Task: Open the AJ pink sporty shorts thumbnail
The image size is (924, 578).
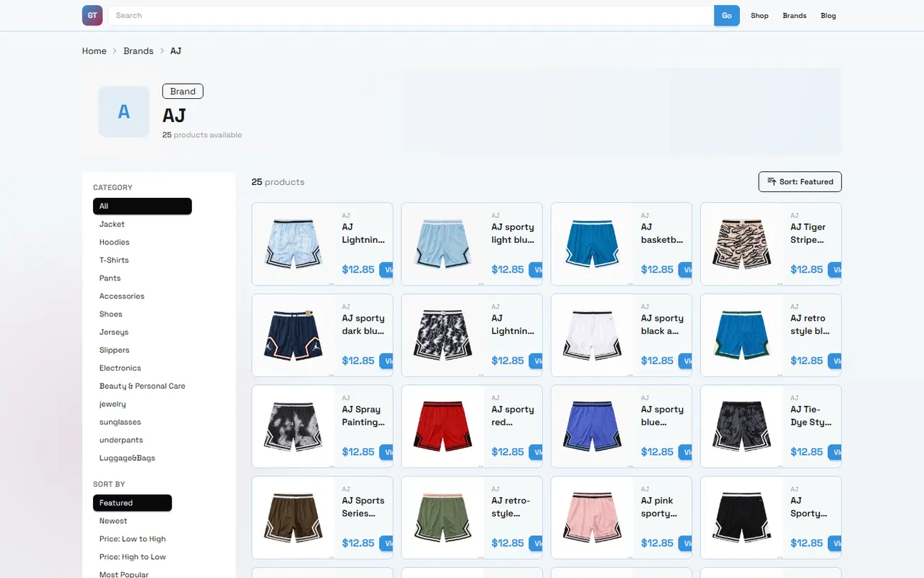Action: pos(592,517)
